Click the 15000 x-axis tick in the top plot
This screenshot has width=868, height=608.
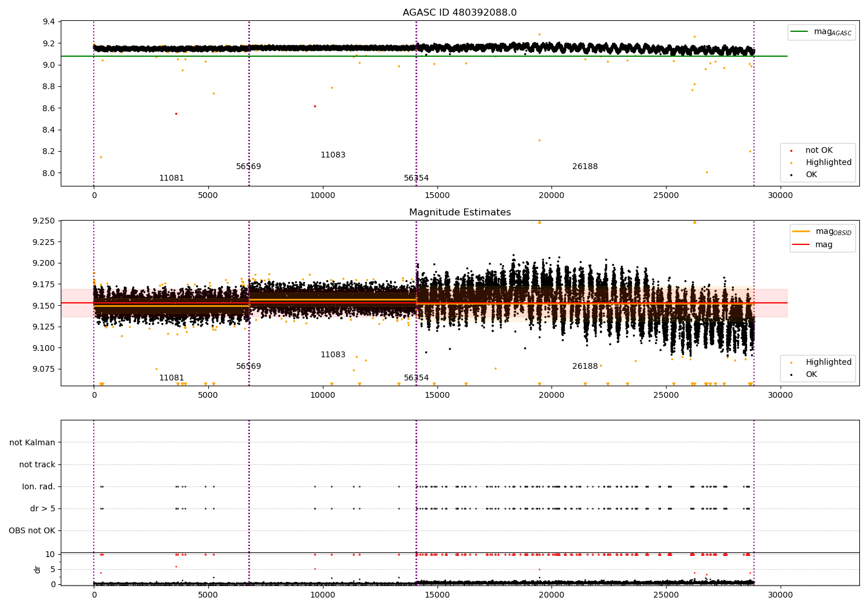pyautogui.click(x=437, y=195)
